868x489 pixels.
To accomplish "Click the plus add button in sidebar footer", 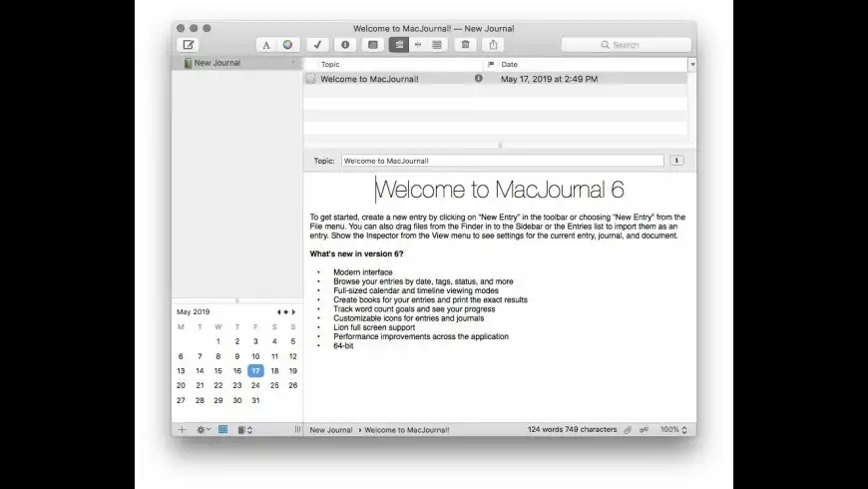I will click(x=183, y=430).
